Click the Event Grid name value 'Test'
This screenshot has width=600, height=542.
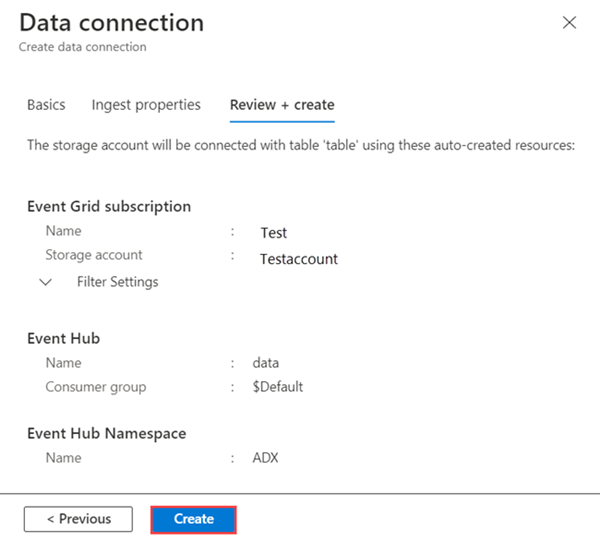pos(273,233)
